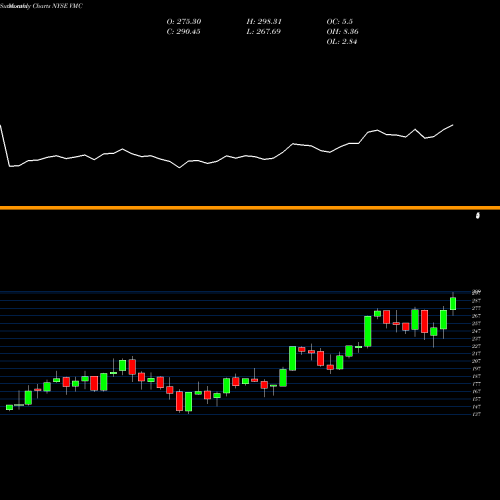The height and width of the screenshot is (500, 500).
Task: Click the orange horizontal separator line
Action: [x=250, y=208]
